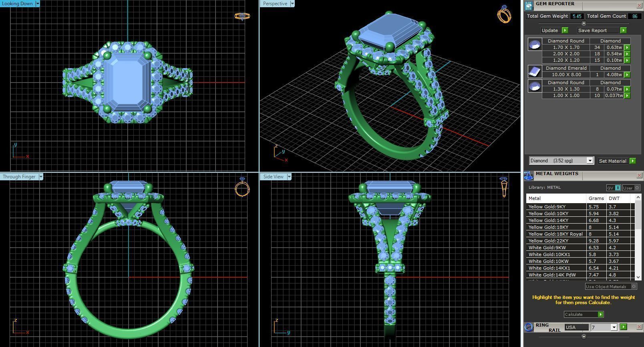Click the Grams column header
Image resolution: width=644 pixels, height=347 pixels.
tap(596, 198)
